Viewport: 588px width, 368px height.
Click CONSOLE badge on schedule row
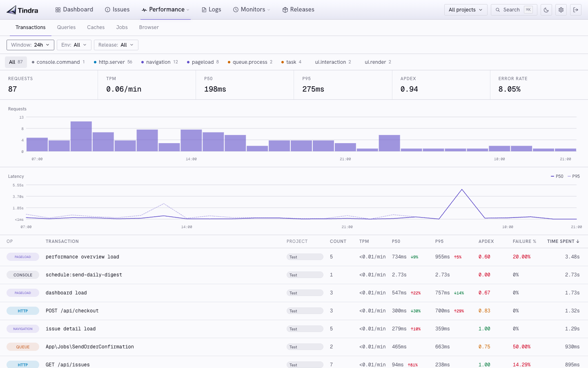23,275
